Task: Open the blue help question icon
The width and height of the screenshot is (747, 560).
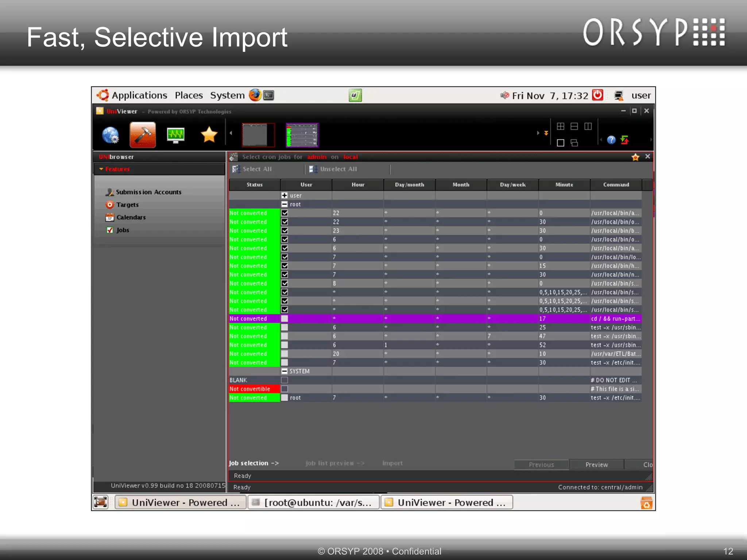Action: 611,140
